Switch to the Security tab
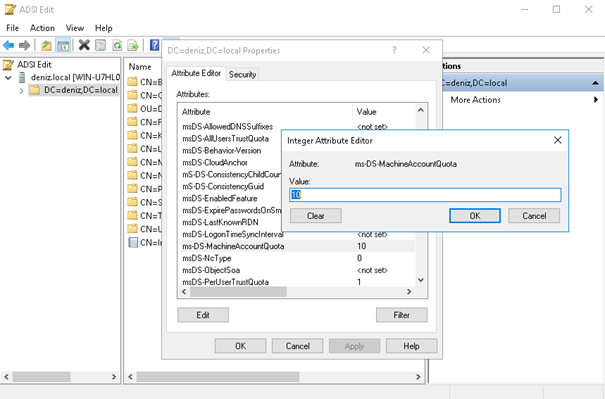Image resolution: width=605 pixels, height=399 pixels. (242, 74)
